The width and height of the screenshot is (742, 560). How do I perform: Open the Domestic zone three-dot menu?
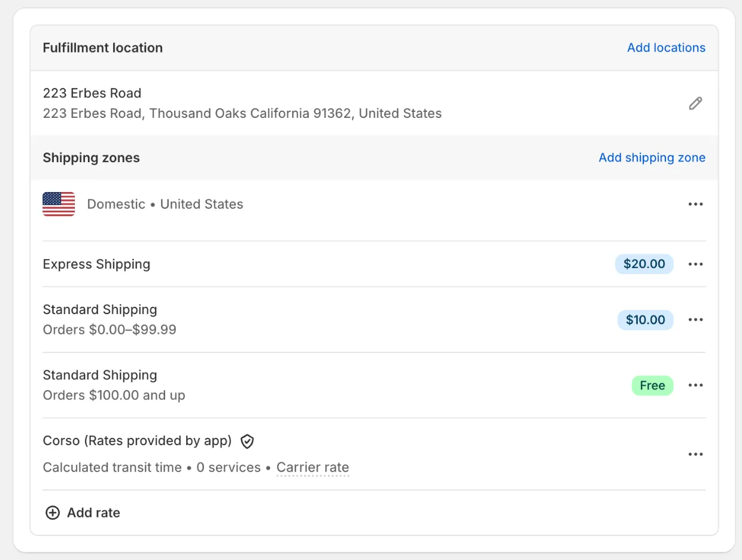point(695,204)
